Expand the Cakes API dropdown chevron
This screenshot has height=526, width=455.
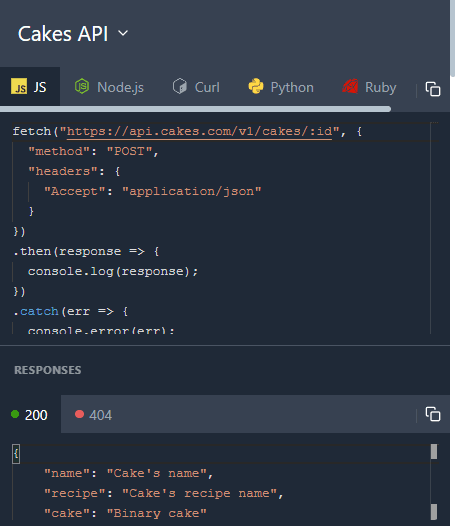[123, 33]
